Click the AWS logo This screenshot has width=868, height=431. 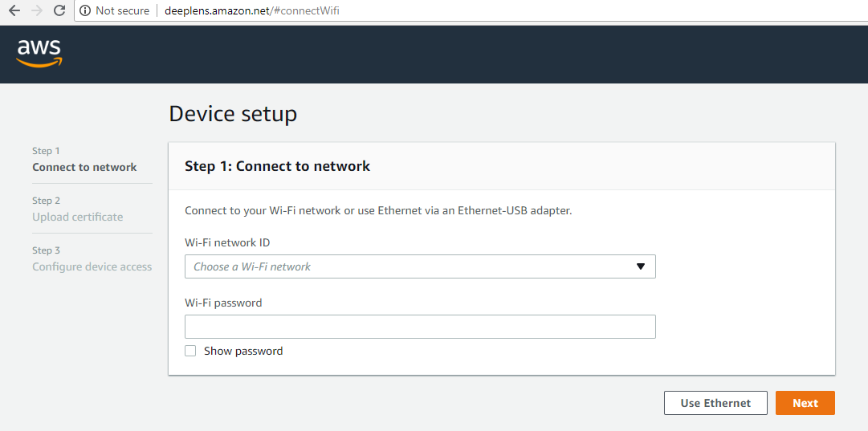click(39, 54)
